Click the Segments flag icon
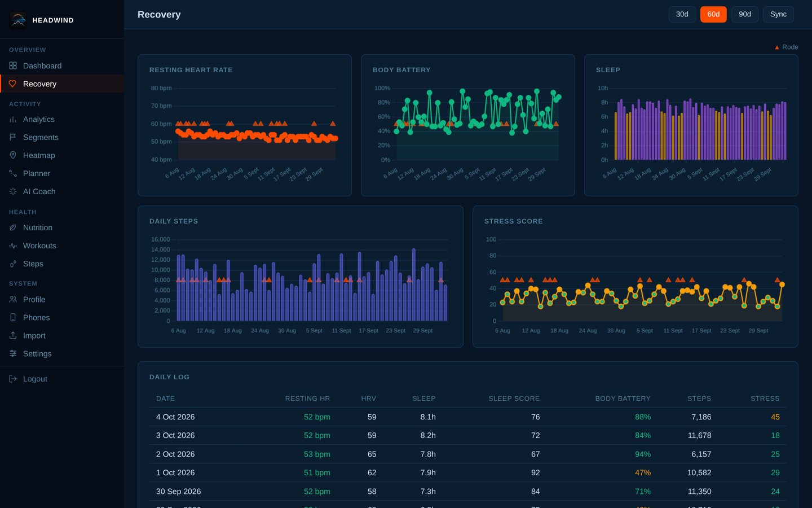This screenshot has width=812, height=508. click(x=13, y=137)
